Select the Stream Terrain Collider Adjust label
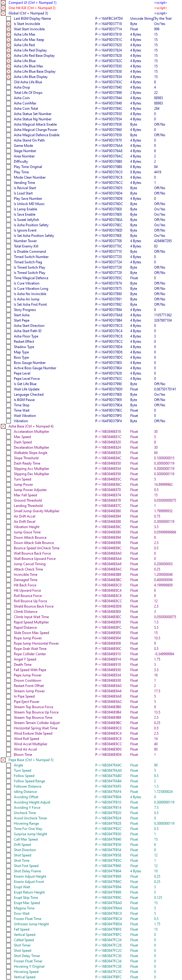 [x=36, y=723]
